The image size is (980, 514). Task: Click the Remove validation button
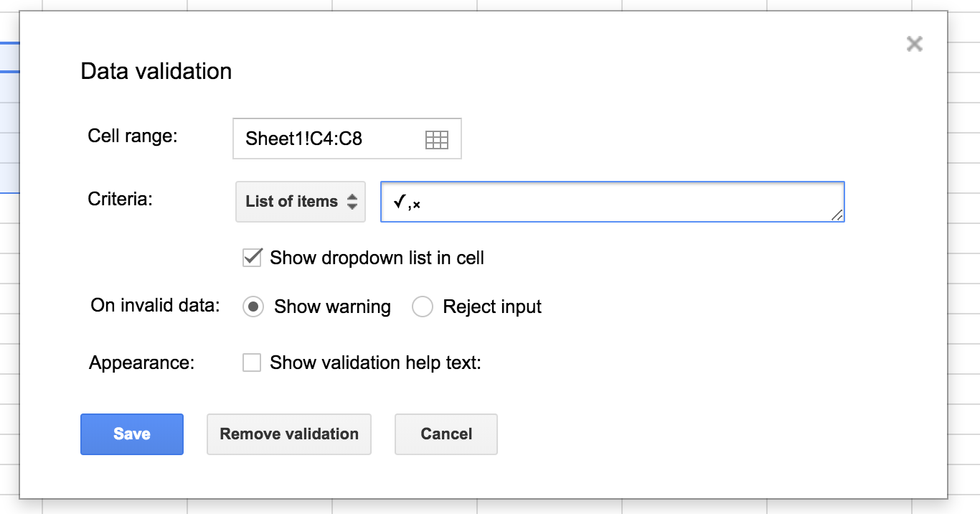[x=289, y=434]
